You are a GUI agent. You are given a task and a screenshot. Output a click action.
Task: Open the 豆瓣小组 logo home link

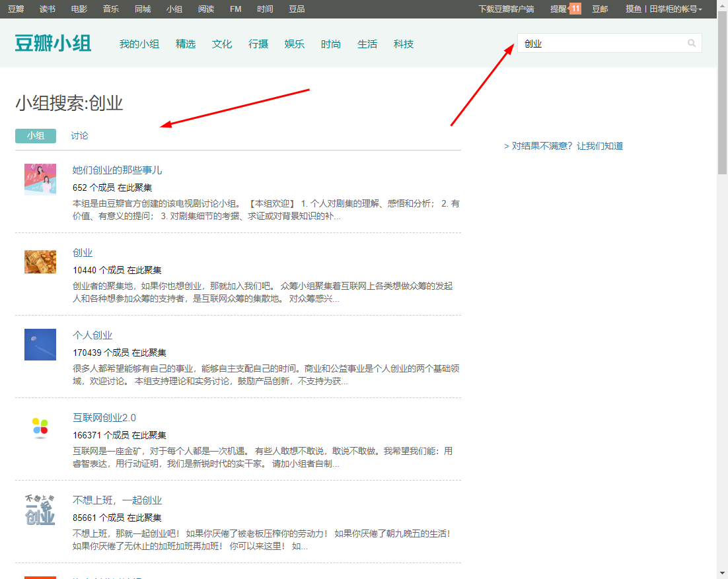tap(53, 43)
